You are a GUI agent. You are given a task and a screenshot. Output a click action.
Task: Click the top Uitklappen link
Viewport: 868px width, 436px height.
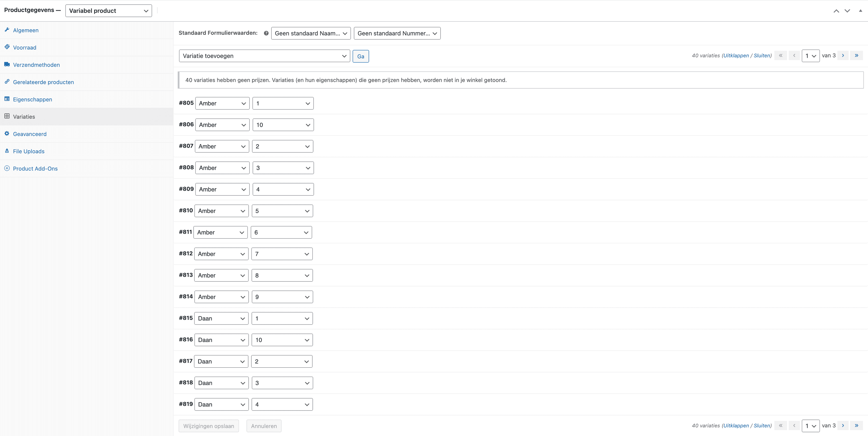tap(736, 56)
